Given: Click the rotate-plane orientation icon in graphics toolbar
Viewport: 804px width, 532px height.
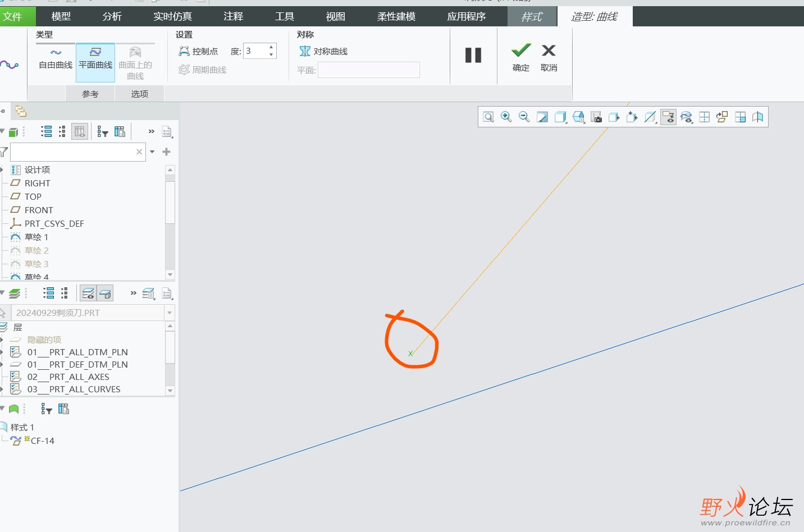Looking at the screenshot, I should (722, 117).
